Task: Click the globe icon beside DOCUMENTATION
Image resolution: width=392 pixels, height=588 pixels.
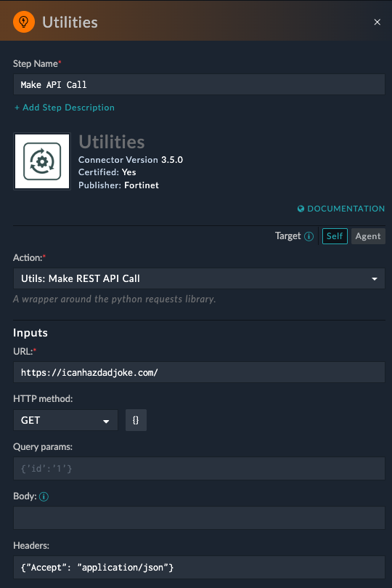Action: click(301, 209)
